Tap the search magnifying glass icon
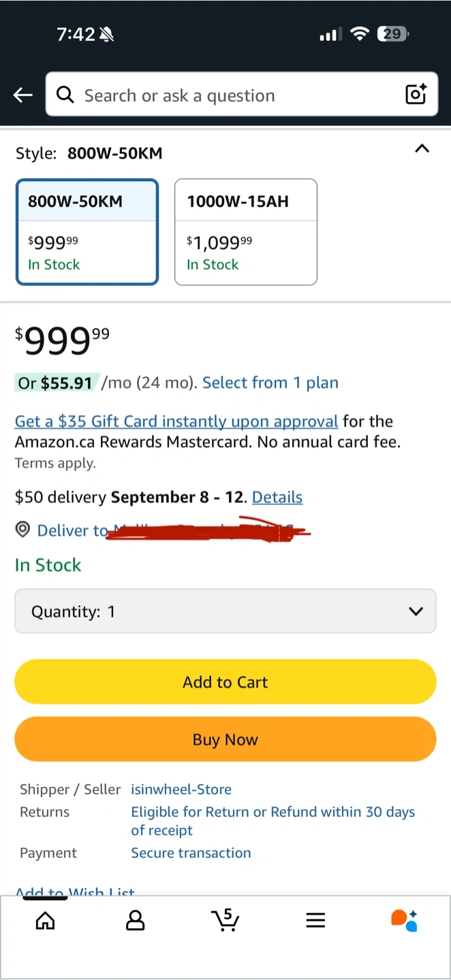 pos(65,95)
